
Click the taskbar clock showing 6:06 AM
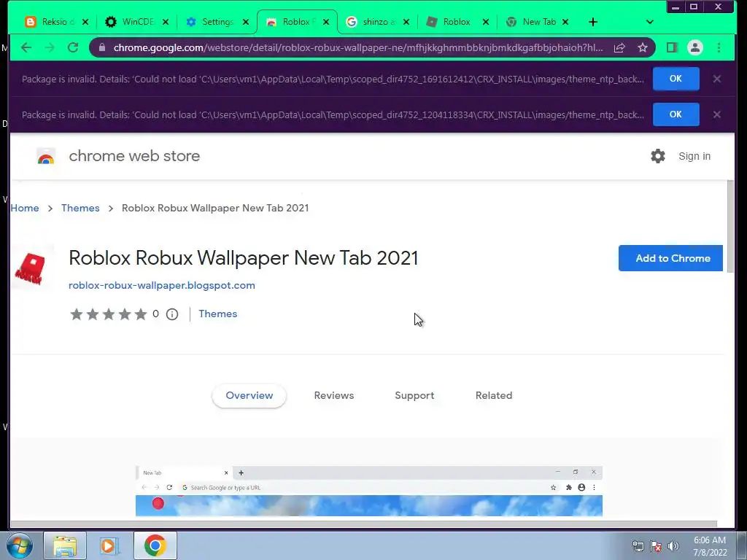click(x=710, y=546)
